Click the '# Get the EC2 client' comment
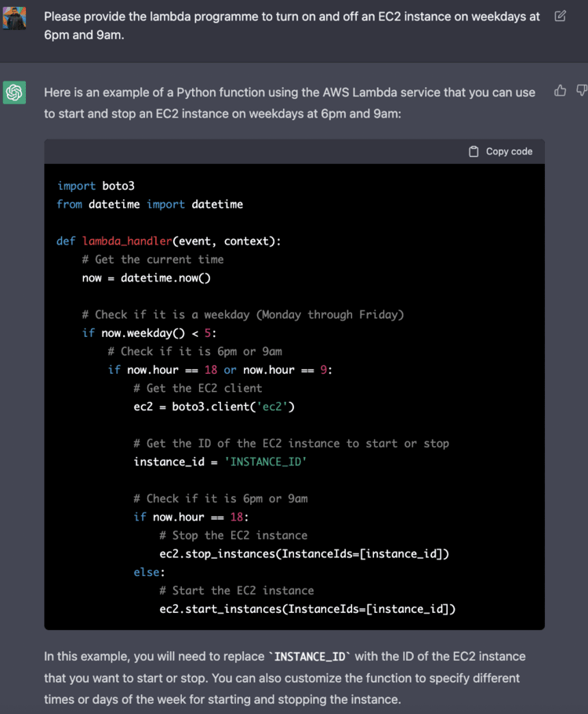The width and height of the screenshot is (588, 714). [198, 388]
